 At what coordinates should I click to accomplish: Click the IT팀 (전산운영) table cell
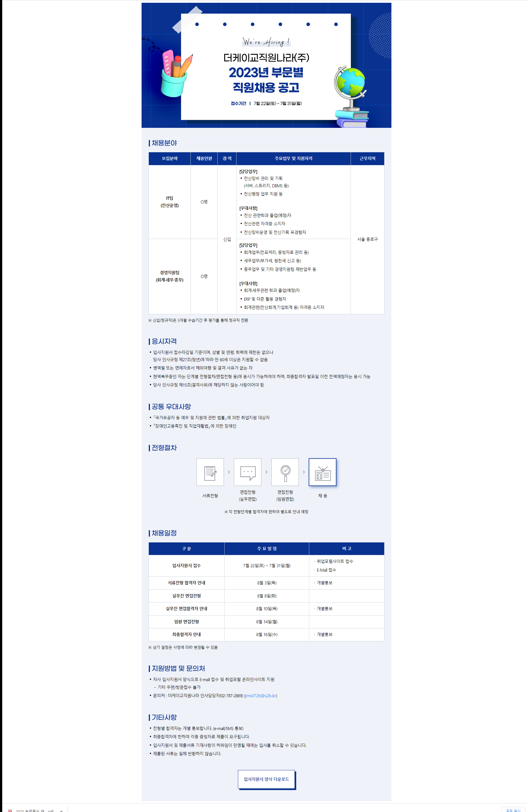click(169, 202)
